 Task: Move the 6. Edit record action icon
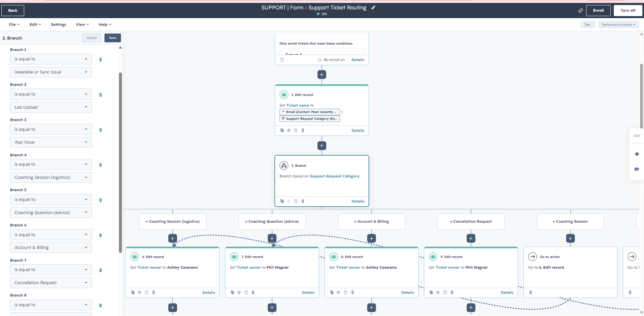tap(139, 293)
